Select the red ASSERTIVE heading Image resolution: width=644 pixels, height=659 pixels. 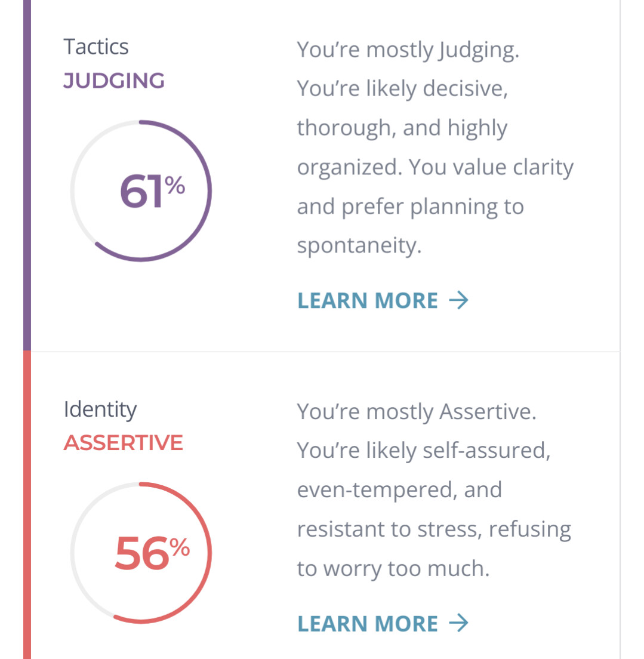123,443
